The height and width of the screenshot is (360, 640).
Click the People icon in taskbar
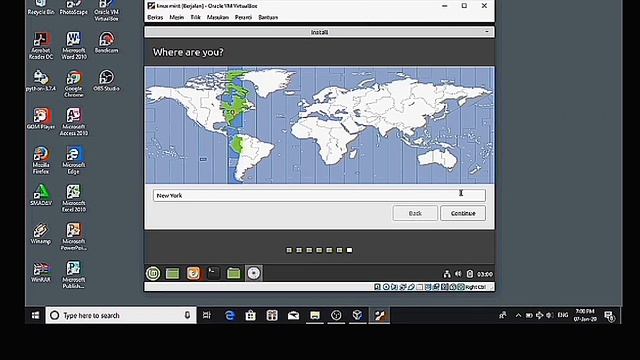pyautogui.click(x=503, y=315)
